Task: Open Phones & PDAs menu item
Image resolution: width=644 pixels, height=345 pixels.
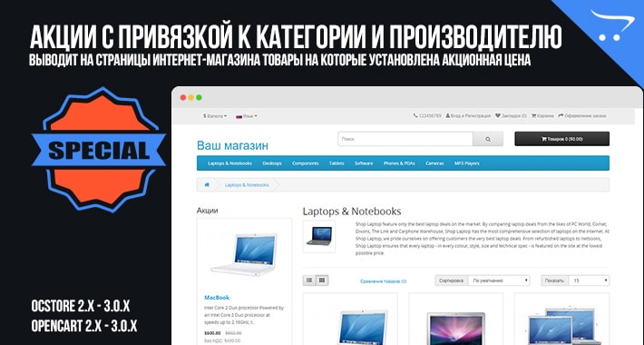Action: coord(399,163)
